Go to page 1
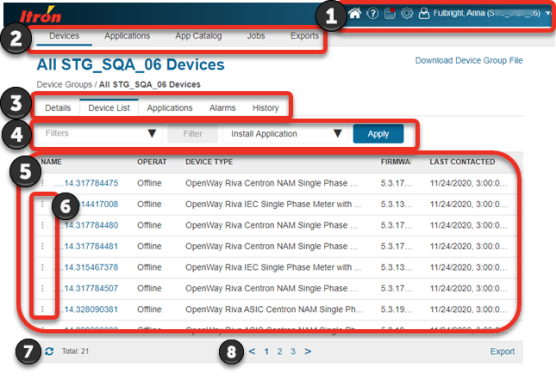The height and width of the screenshot is (379, 556). pos(266,351)
